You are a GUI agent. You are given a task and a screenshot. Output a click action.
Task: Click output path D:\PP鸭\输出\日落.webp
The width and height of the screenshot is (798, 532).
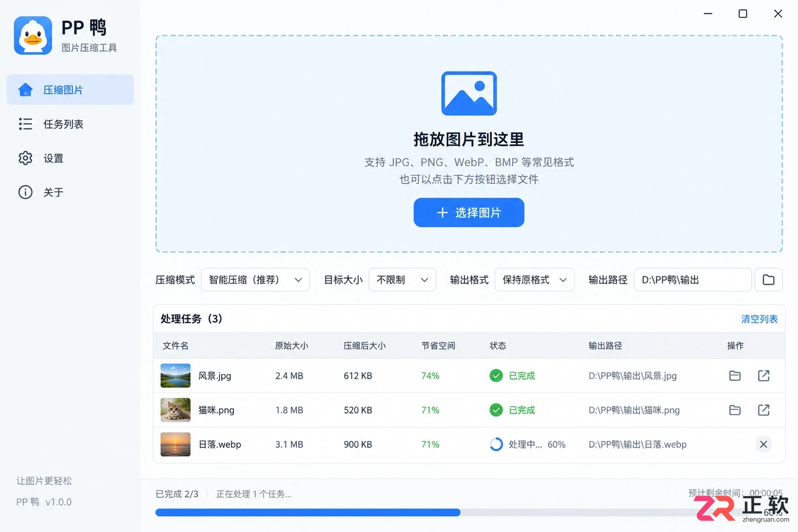tap(637, 444)
